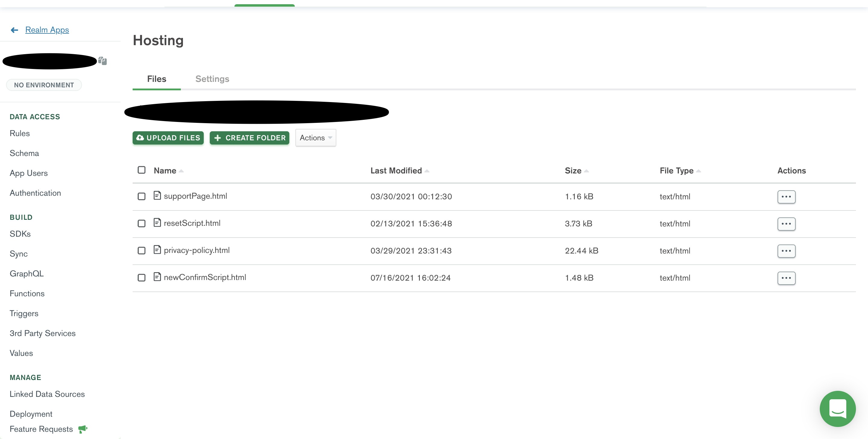Tick the newConfirmScript.html checkbox
Screen dimensions: 868x439
coord(142,278)
